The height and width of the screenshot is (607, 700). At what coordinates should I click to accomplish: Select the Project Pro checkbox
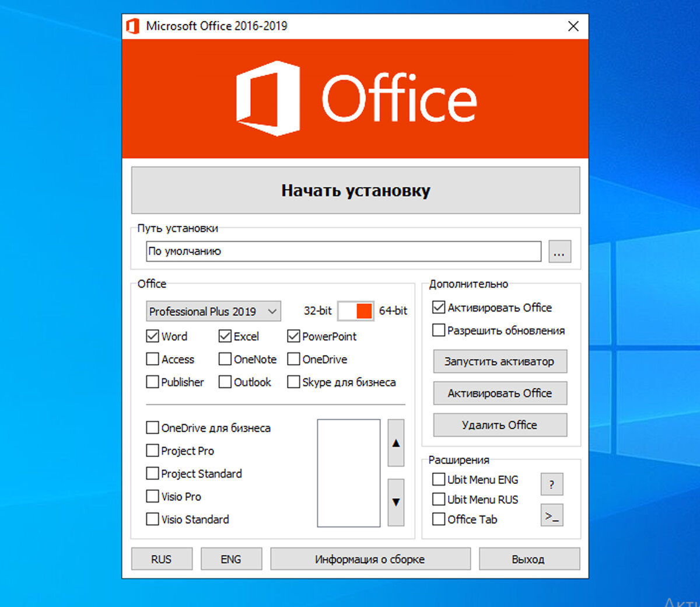point(153,451)
